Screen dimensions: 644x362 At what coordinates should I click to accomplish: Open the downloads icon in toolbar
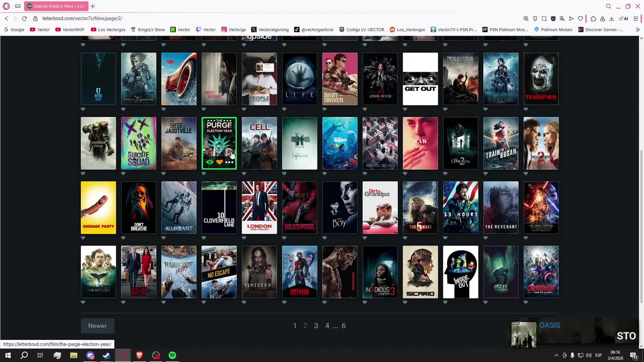point(611,19)
